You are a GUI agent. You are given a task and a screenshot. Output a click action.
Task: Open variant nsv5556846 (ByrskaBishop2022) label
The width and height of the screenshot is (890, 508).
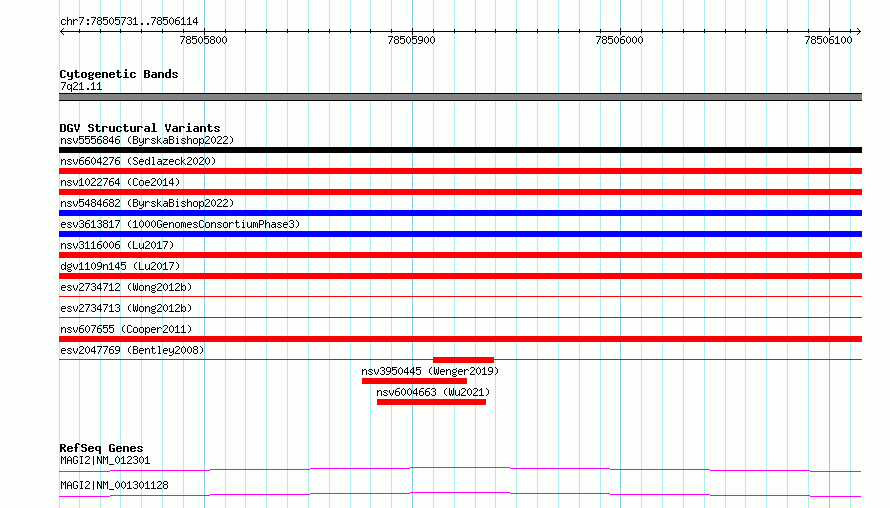[x=147, y=140]
